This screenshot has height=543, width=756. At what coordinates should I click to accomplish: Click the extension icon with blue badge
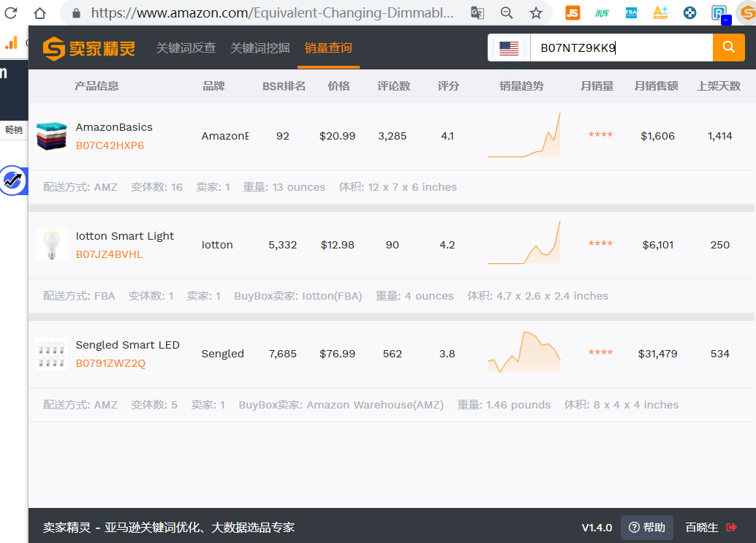(x=720, y=15)
